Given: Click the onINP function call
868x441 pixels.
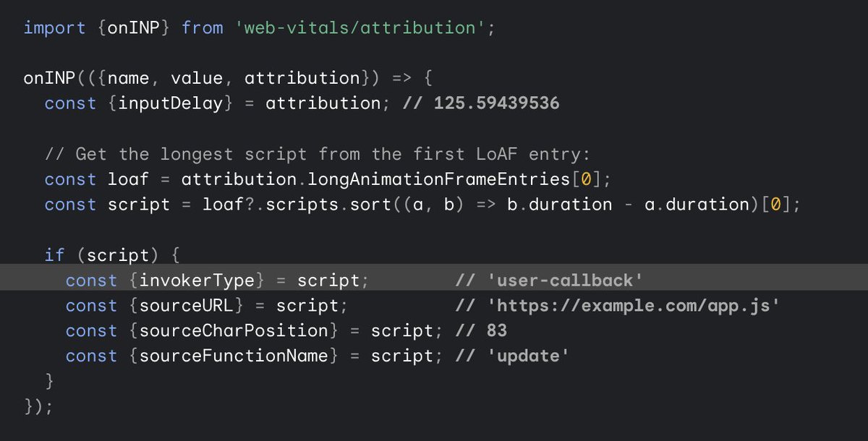Looking at the screenshot, I should [x=50, y=78].
